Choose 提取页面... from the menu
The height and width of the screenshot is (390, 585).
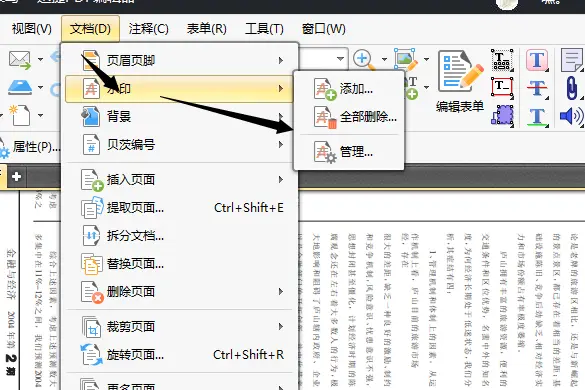178,208
